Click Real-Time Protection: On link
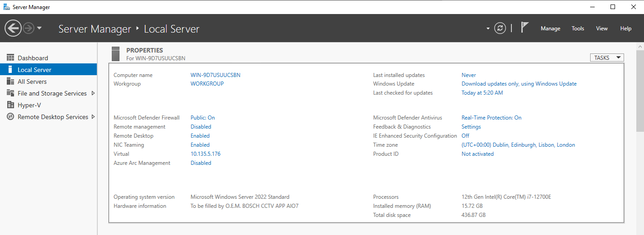 click(x=491, y=118)
